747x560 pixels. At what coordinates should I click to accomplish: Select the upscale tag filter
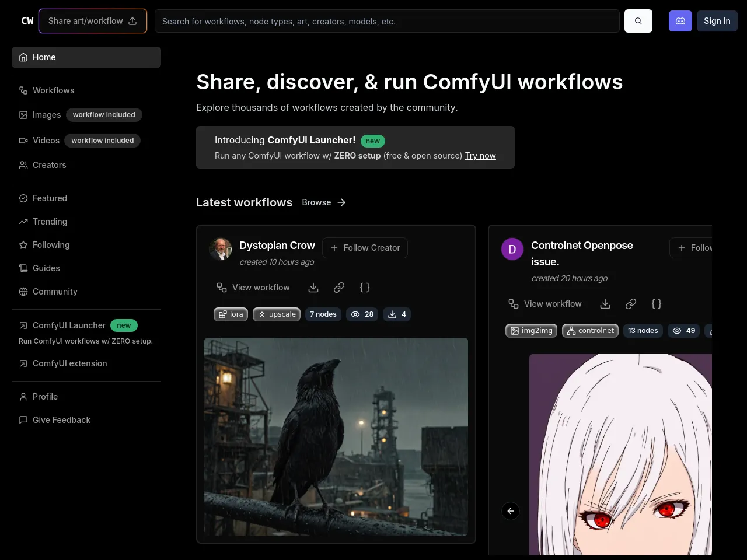(x=277, y=314)
